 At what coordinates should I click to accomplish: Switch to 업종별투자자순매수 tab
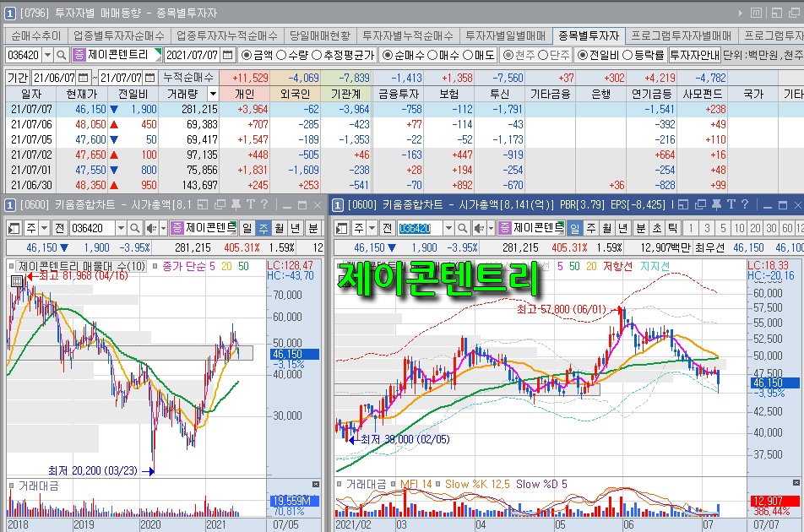(118, 35)
